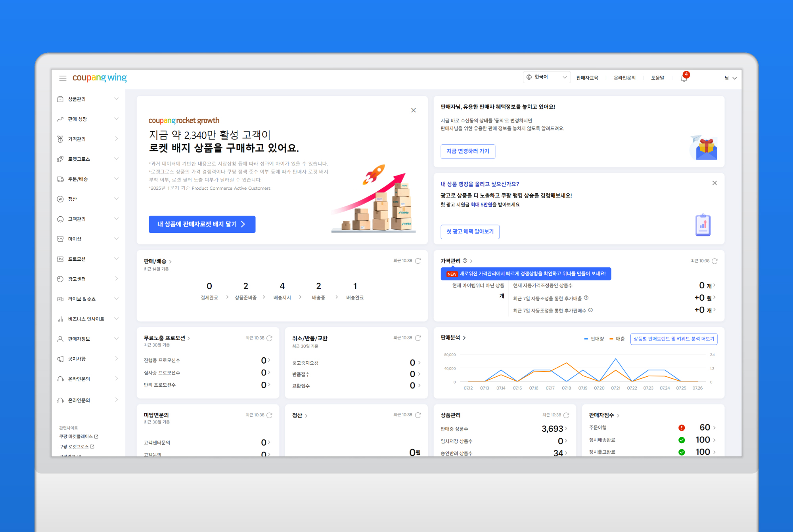Click the 판매 성장 trend icon
This screenshot has height=532, width=793.
(x=60, y=119)
